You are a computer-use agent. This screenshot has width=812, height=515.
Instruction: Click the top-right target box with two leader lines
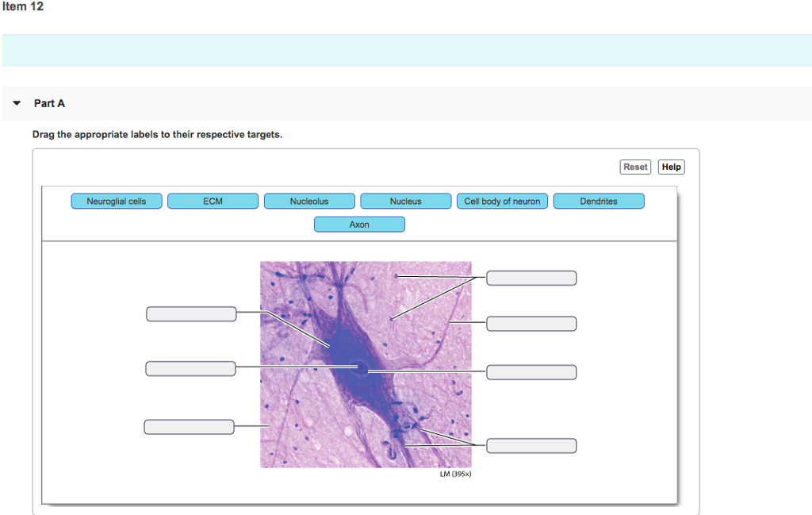[x=531, y=278]
